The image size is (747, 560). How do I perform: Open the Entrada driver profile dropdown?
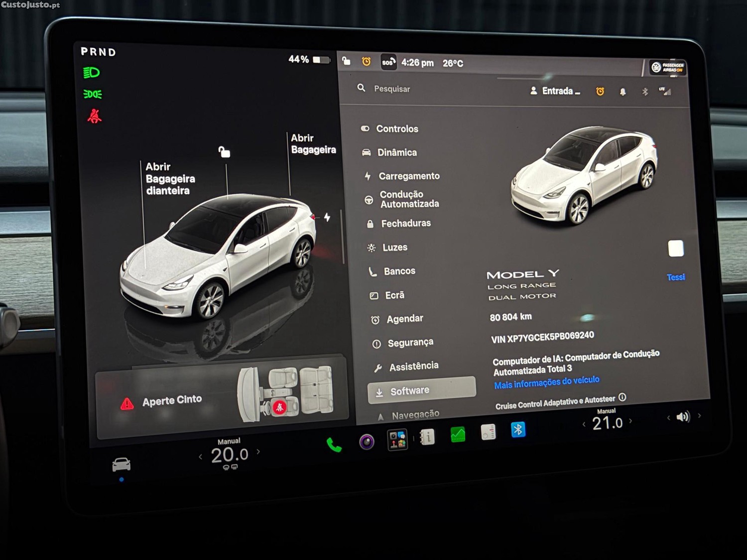[555, 91]
